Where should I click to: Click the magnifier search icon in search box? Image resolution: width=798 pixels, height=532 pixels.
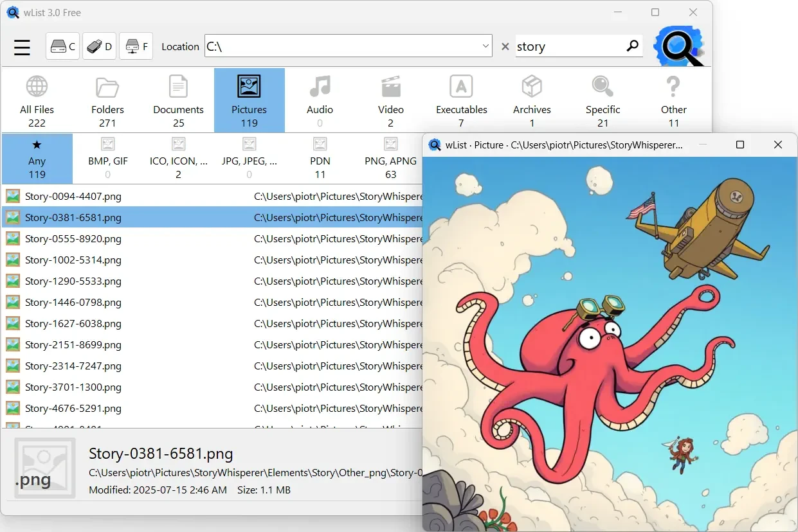633,46
